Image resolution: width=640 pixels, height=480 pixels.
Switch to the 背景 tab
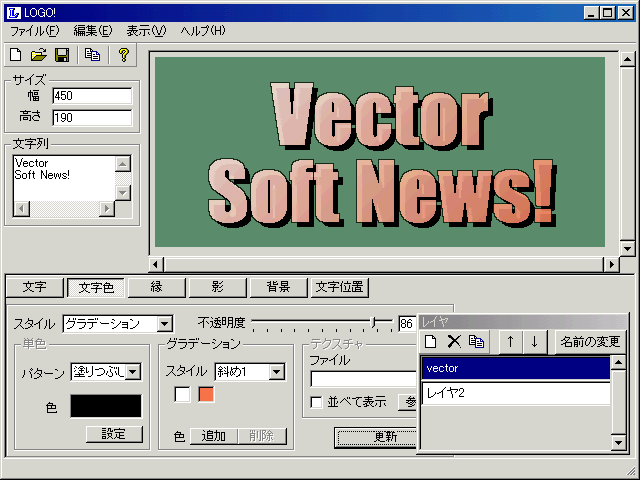click(x=278, y=287)
